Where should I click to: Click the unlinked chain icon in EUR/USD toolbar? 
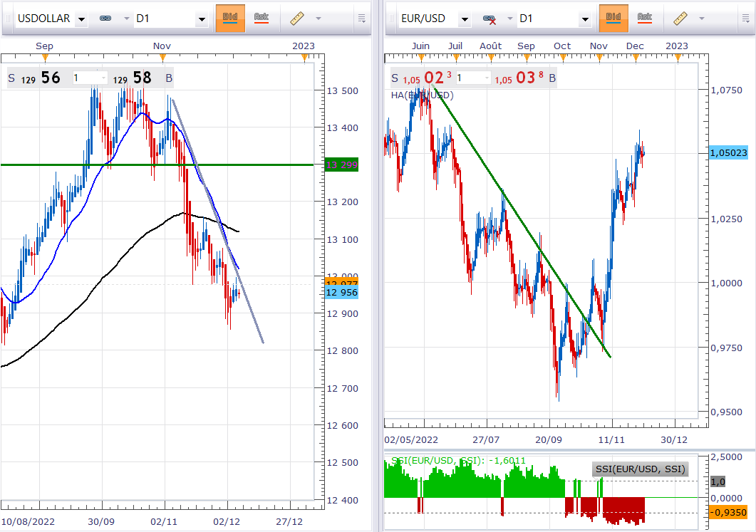(x=489, y=18)
